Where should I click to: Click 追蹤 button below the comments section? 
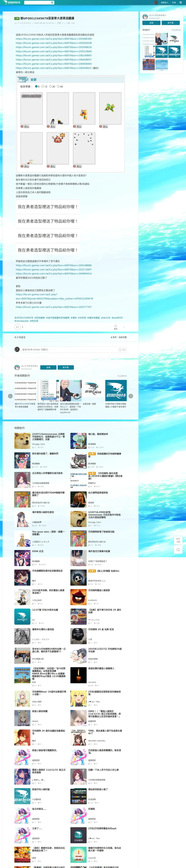pyautogui.click(x=48, y=367)
